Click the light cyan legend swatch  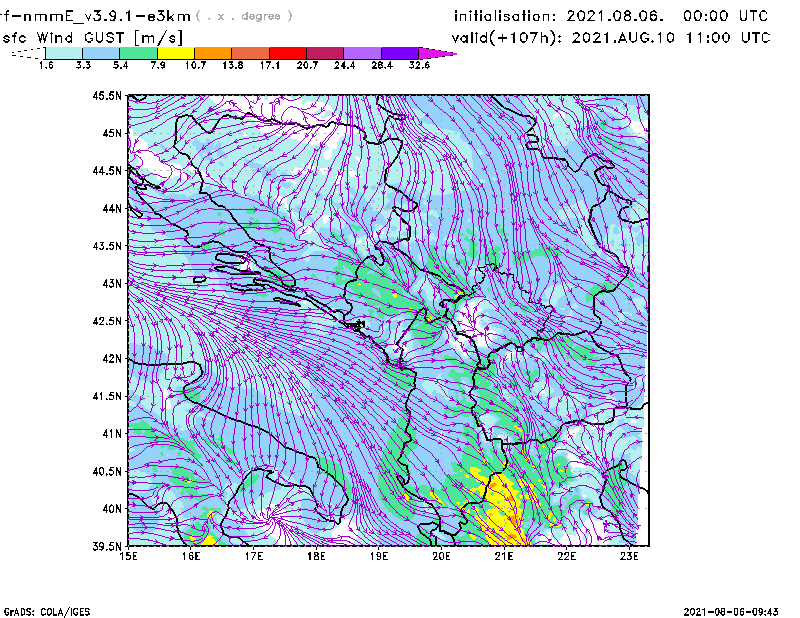point(65,52)
